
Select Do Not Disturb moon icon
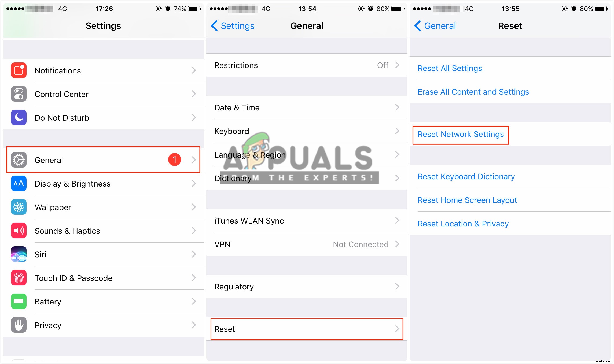[18, 118]
